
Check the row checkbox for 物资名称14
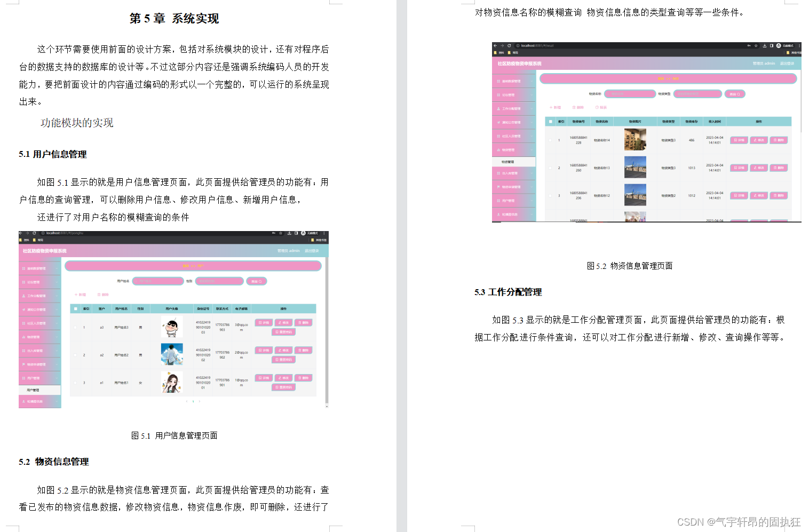pos(550,140)
